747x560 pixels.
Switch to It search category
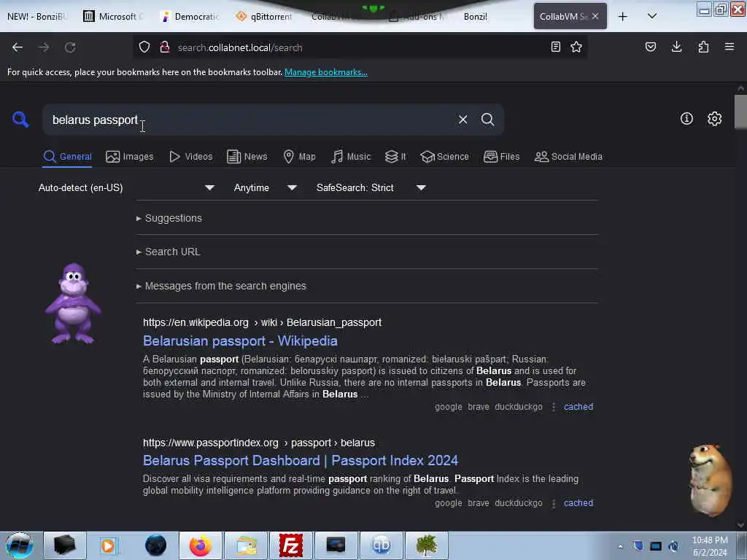(x=395, y=157)
